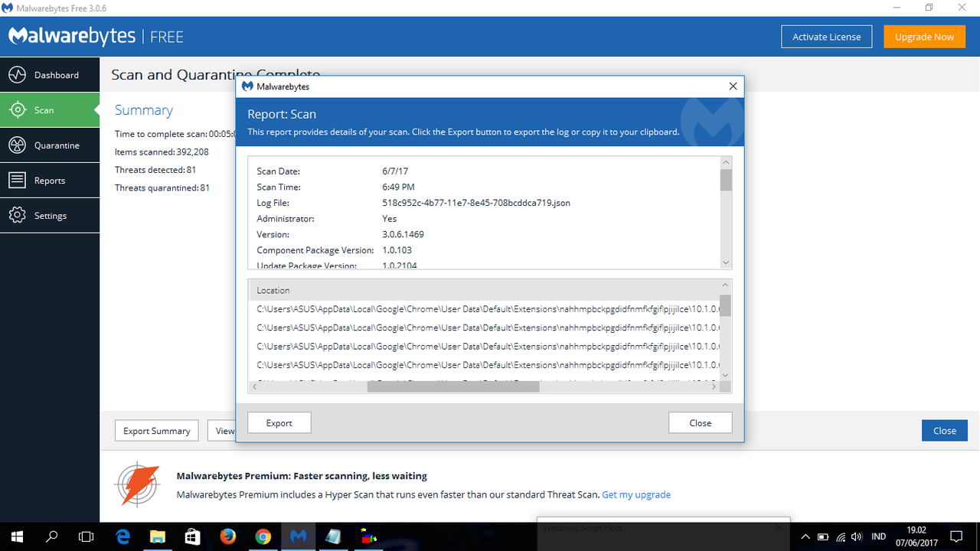Close the report dialog using the X icon
Image resolution: width=980 pixels, height=551 pixels.
733,86
